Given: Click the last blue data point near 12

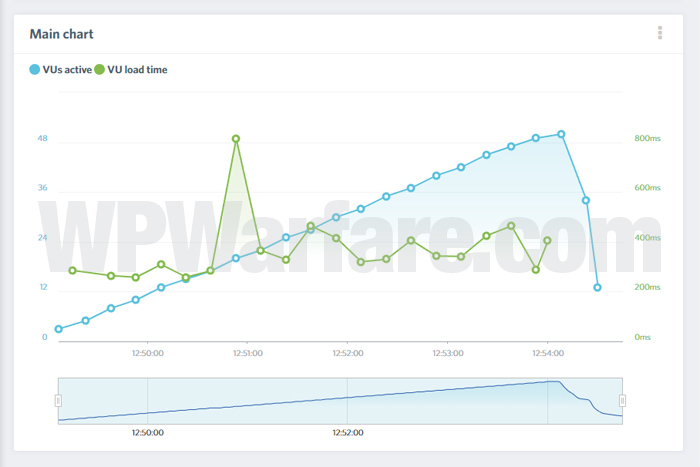Looking at the screenshot, I should pyautogui.click(x=597, y=288).
